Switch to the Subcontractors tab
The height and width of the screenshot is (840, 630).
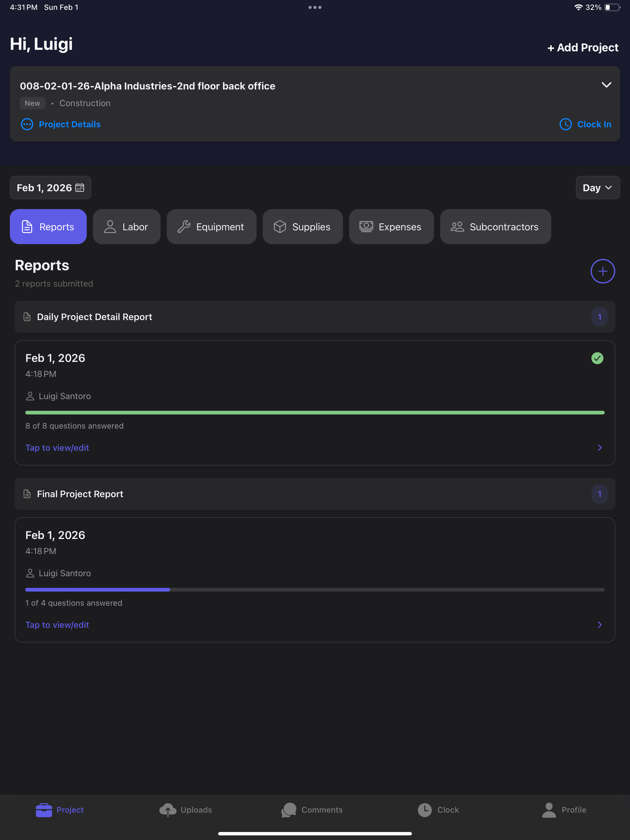[x=496, y=227]
